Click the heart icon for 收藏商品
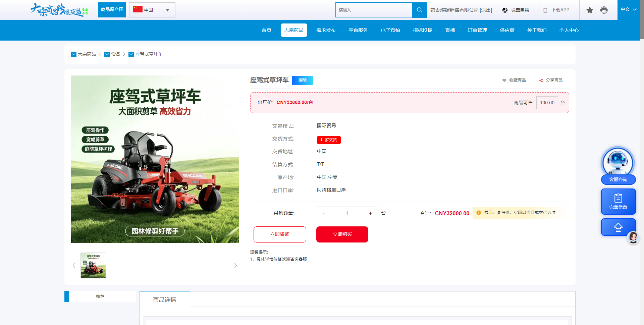The image size is (644, 325). coord(504,80)
